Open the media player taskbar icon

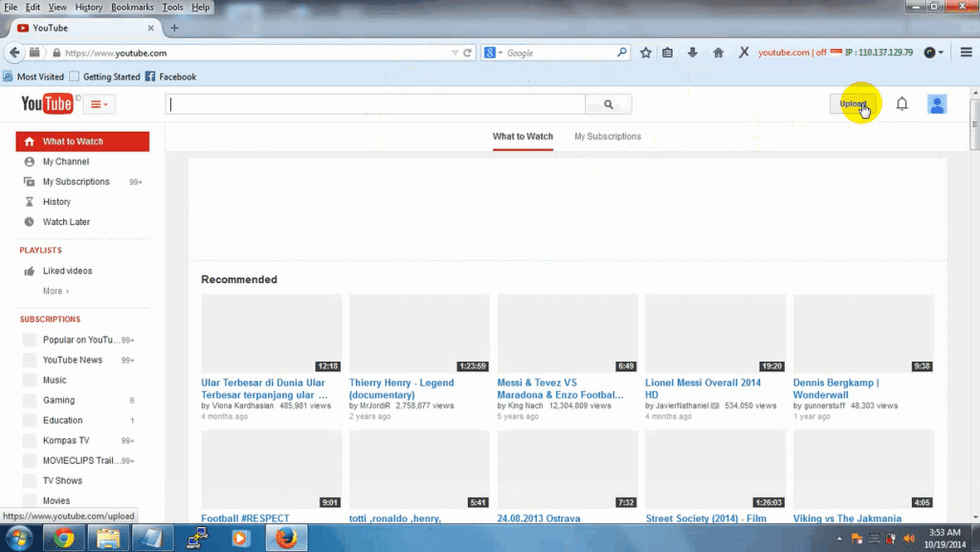239,539
